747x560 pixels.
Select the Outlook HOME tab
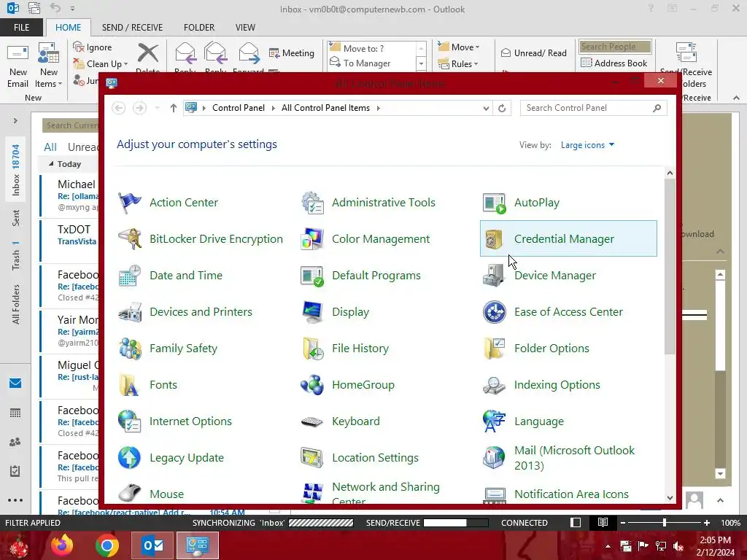(68, 28)
